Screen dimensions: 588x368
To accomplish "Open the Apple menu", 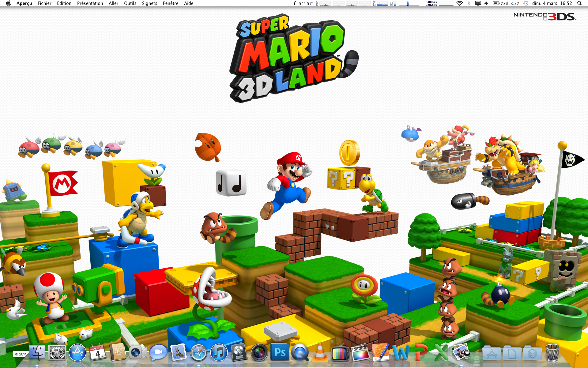I will (8, 3).
